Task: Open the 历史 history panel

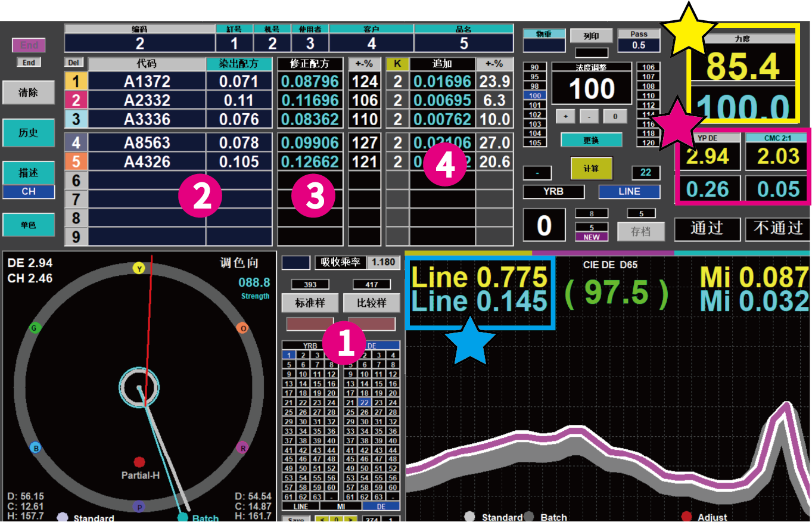Action: point(29,133)
